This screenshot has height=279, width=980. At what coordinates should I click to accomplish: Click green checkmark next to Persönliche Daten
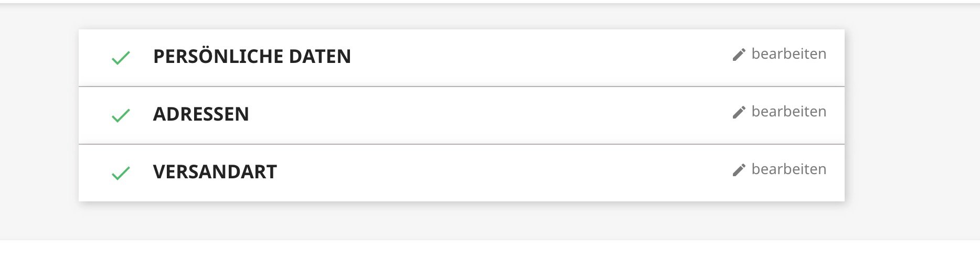121,58
